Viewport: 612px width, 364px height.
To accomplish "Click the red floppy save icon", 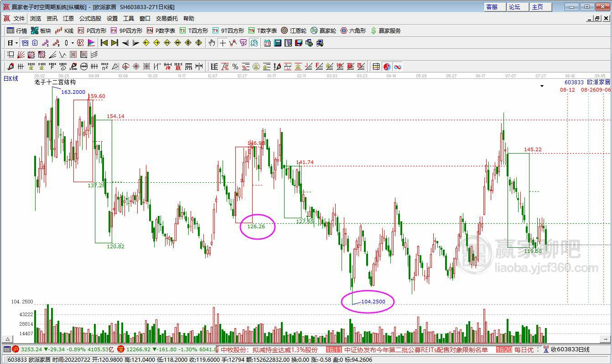I will [x=299, y=43].
